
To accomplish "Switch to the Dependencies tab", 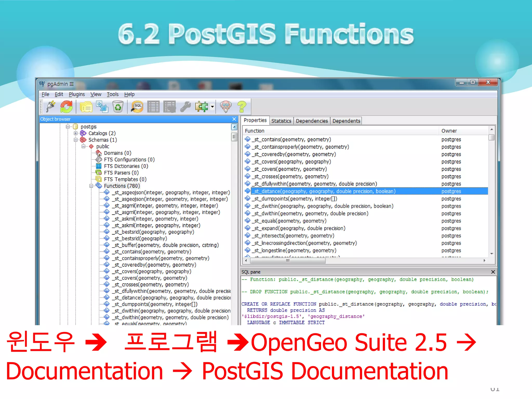I will click(x=312, y=121).
